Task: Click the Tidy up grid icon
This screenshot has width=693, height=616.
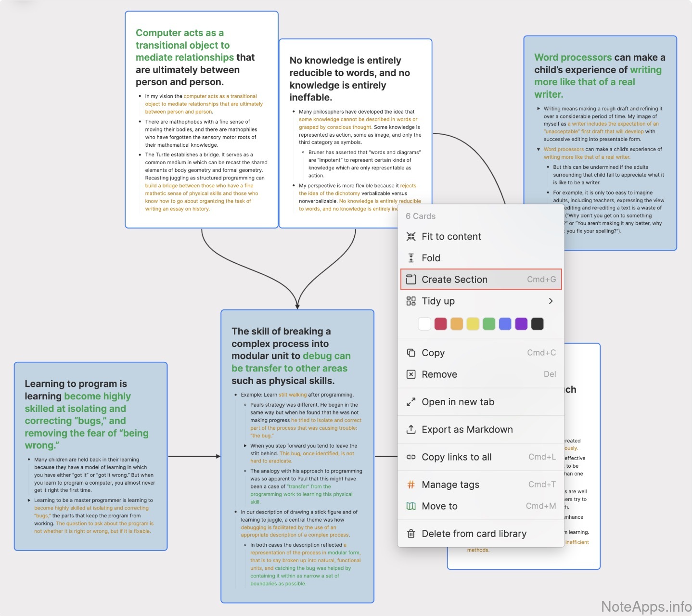Action: click(x=411, y=301)
